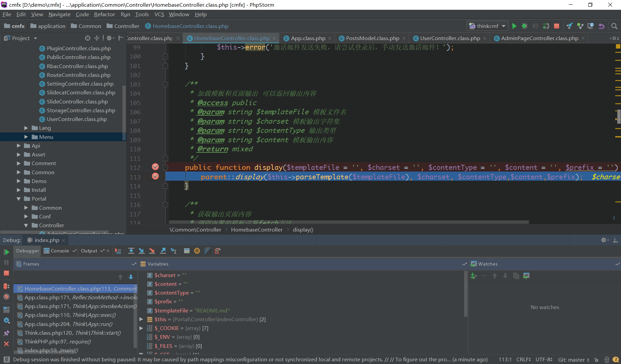Click the Variables panel vertical scrollbar
The width and height of the screenshot is (621, 364).
click(x=466, y=294)
